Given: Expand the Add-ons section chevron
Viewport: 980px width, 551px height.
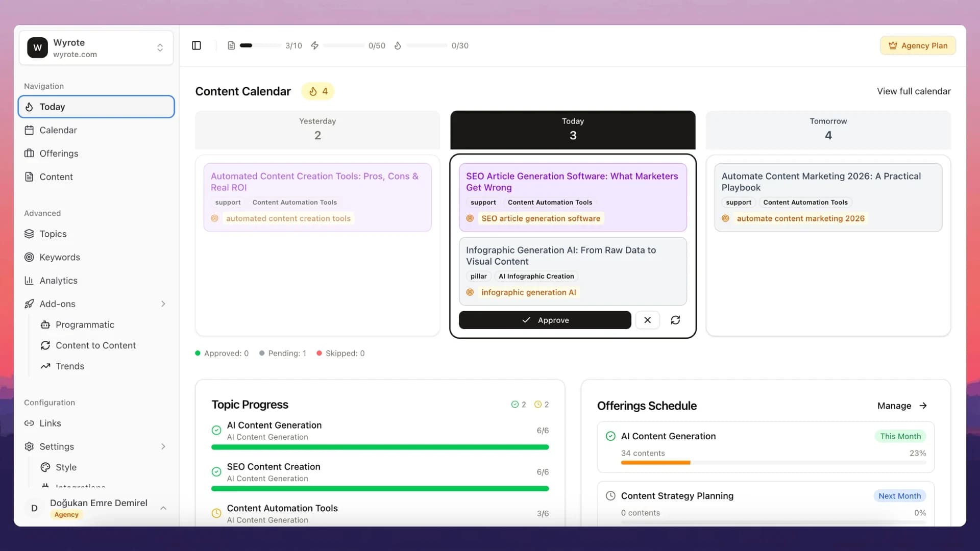Looking at the screenshot, I should pyautogui.click(x=163, y=304).
